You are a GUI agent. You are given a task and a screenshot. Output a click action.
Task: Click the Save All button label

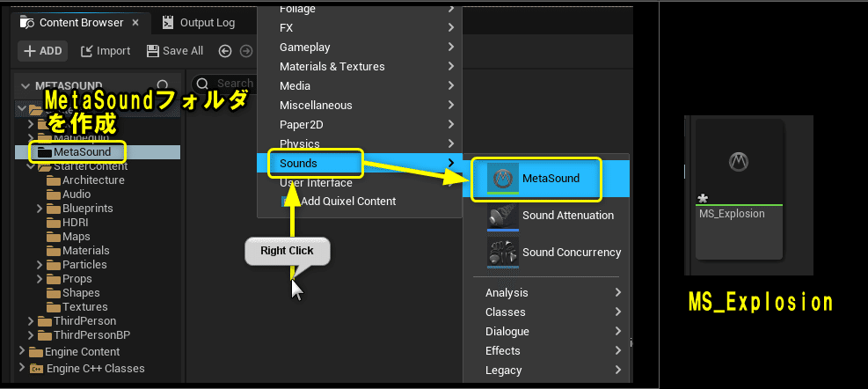[183, 51]
